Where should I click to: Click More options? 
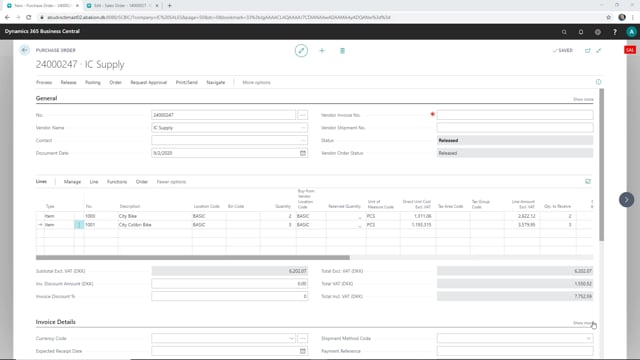tap(256, 82)
